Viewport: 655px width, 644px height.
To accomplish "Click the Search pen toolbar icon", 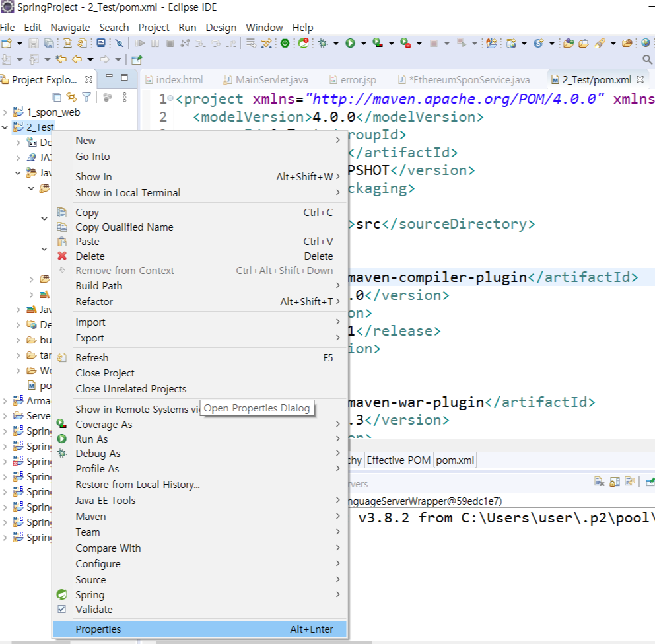I will pos(600,43).
